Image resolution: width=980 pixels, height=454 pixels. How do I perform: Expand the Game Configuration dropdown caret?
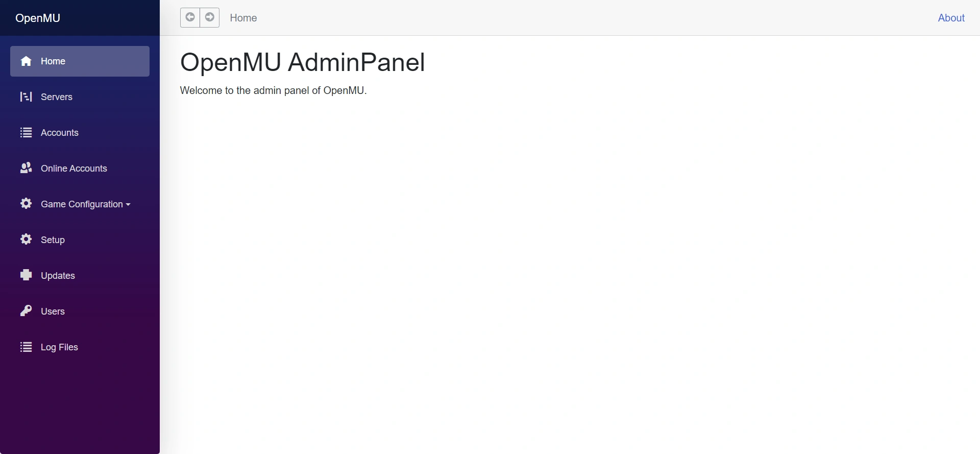coord(128,205)
